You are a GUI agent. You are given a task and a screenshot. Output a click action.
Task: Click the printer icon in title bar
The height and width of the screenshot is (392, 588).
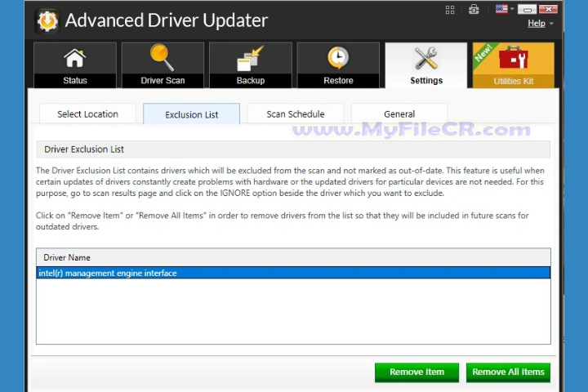(x=474, y=9)
